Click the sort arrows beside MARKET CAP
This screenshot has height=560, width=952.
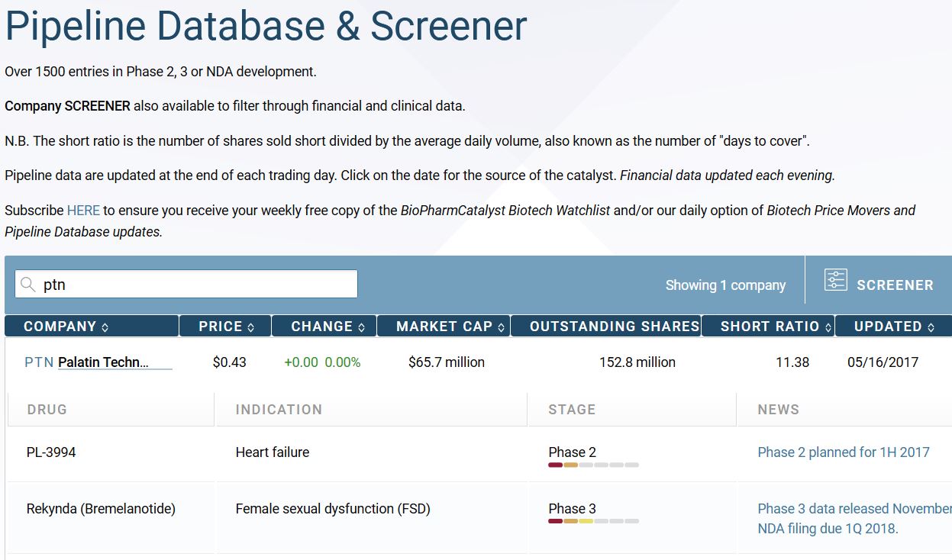pyautogui.click(x=502, y=327)
